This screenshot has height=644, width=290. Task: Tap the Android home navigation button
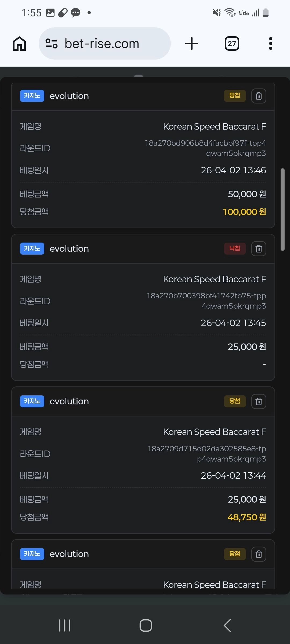pyautogui.click(x=146, y=625)
